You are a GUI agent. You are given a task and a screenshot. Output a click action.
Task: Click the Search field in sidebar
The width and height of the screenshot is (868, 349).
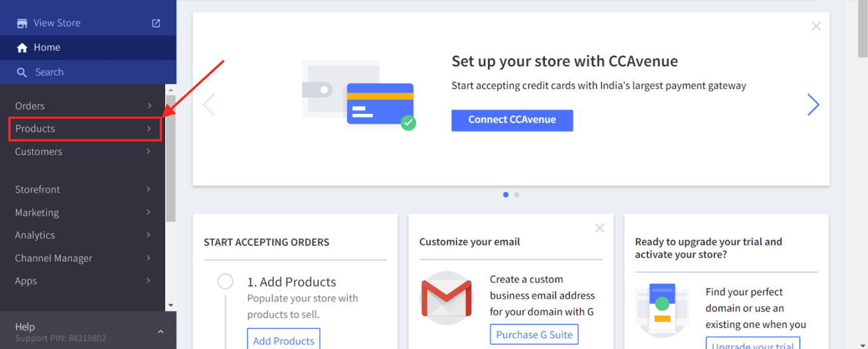point(88,72)
